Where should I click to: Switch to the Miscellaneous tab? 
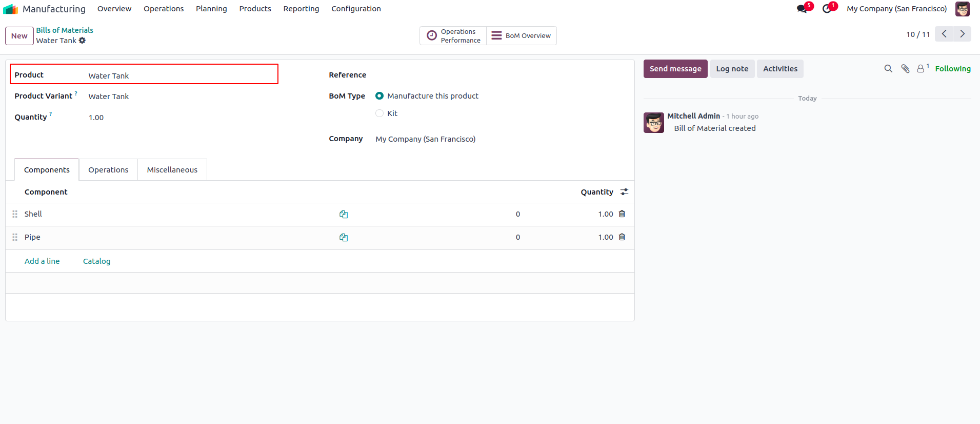click(172, 170)
